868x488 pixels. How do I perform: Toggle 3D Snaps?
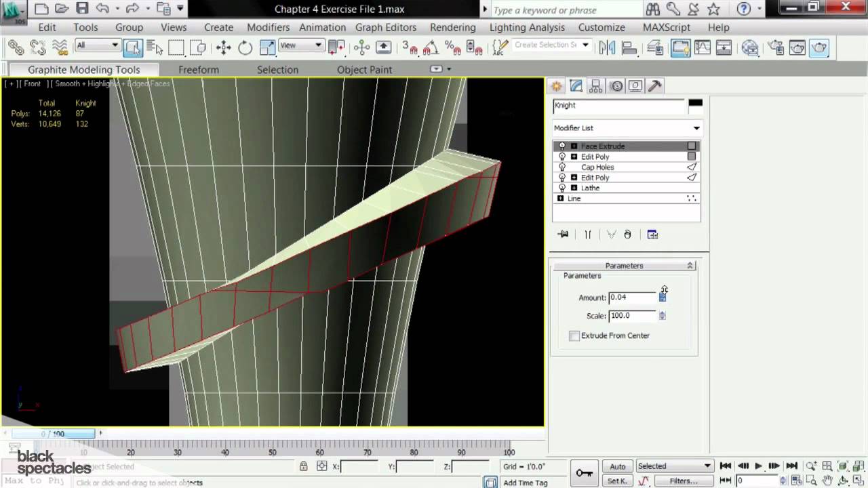click(x=410, y=47)
